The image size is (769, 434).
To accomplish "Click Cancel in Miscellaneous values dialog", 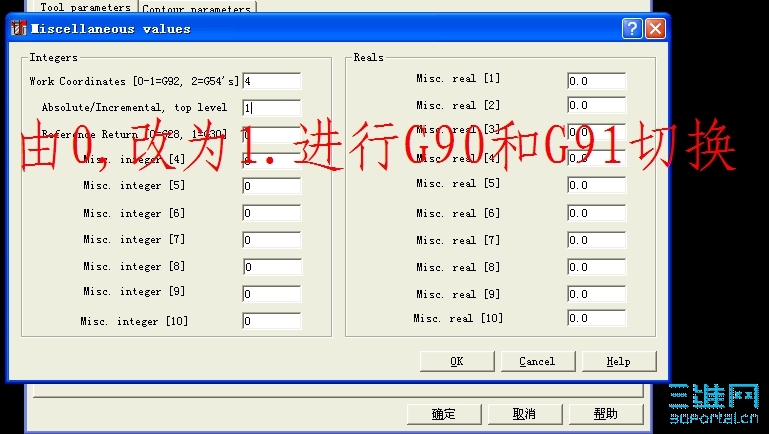I will [x=538, y=361].
